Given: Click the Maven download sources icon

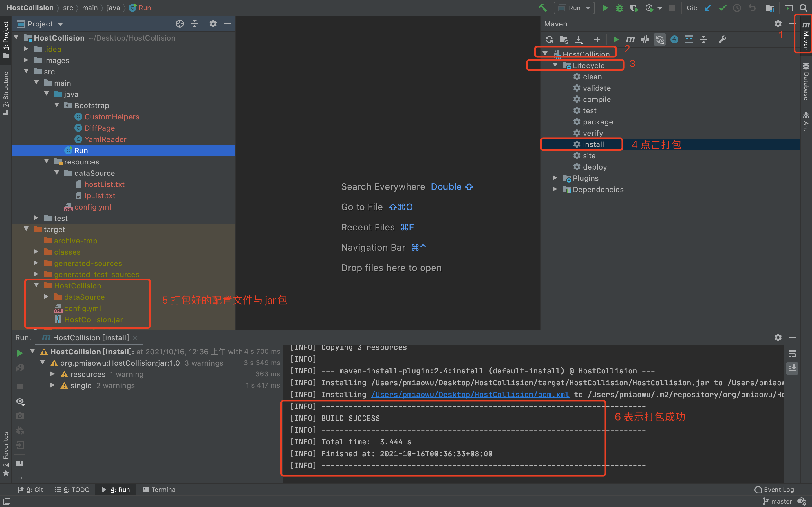Looking at the screenshot, I should pyautogui.click(x=579, y=39).
